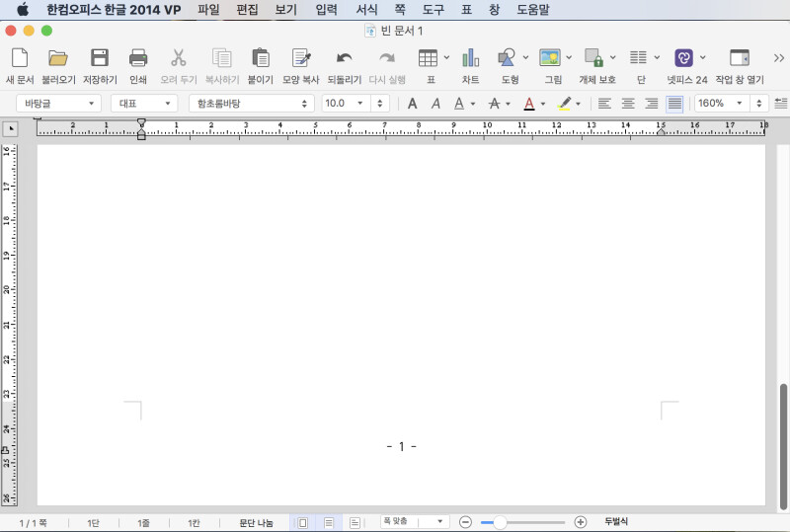790x532 pixels.
Task: Open the Apple menu
Action: pyautogui.click(x=23, y=9)
